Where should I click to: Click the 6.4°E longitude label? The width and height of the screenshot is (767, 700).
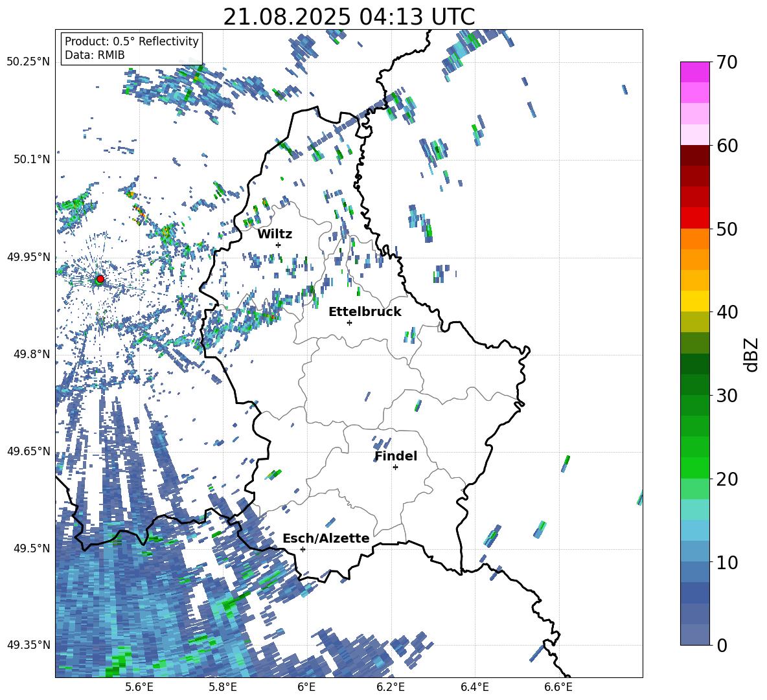tap(474, 687)
